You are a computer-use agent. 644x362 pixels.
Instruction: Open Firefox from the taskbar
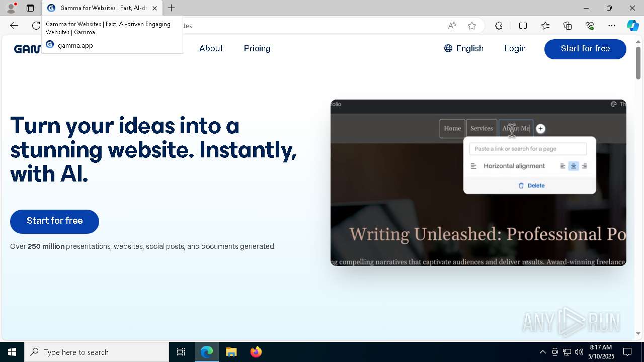click(x=256, y=352)
